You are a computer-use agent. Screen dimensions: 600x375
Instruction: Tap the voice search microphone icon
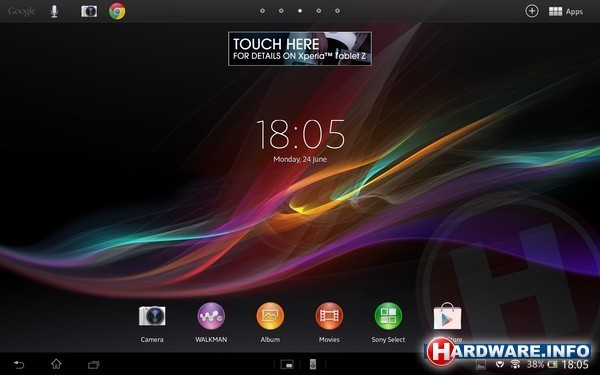click(x=54, y=11)
